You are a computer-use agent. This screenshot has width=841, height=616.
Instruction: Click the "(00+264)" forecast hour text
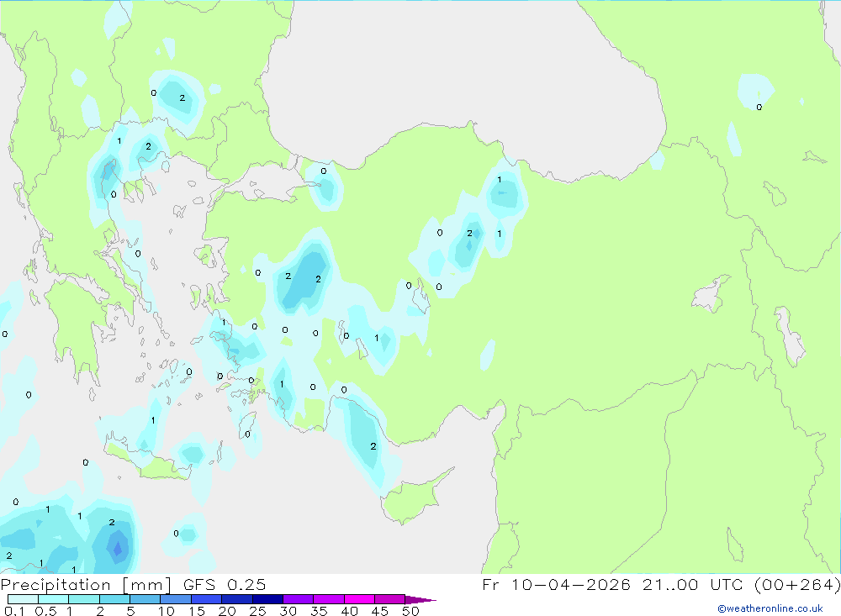click(797, 584)
